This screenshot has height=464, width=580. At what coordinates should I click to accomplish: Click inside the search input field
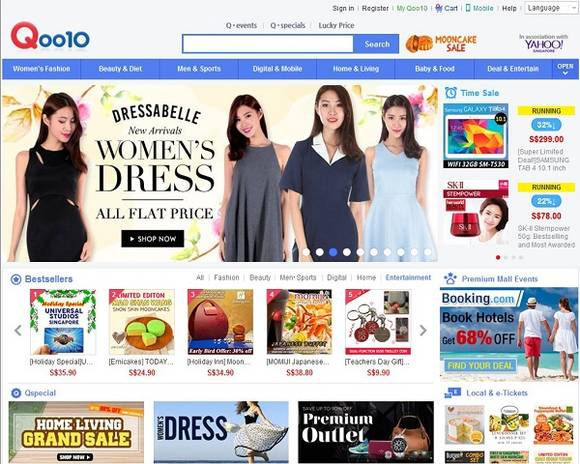click(x=268, y=44)
